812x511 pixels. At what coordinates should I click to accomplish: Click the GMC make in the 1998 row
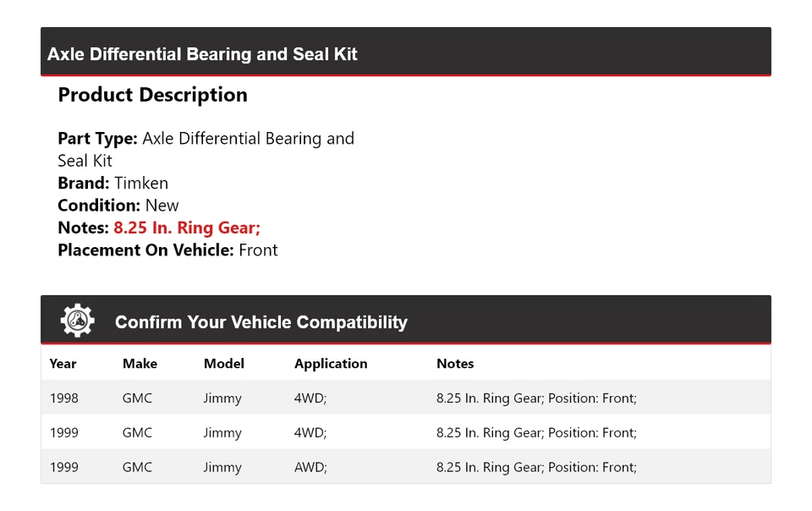[137, 398]
